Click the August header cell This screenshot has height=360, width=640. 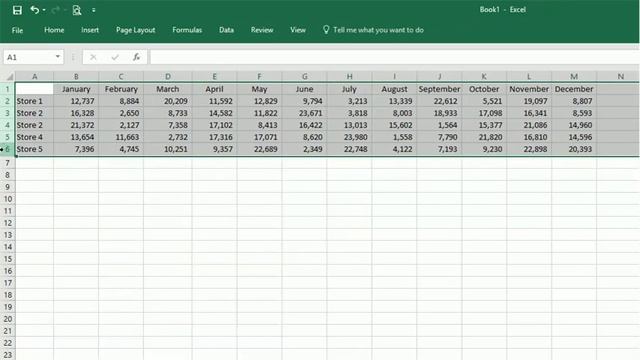[x=394, y=89]
